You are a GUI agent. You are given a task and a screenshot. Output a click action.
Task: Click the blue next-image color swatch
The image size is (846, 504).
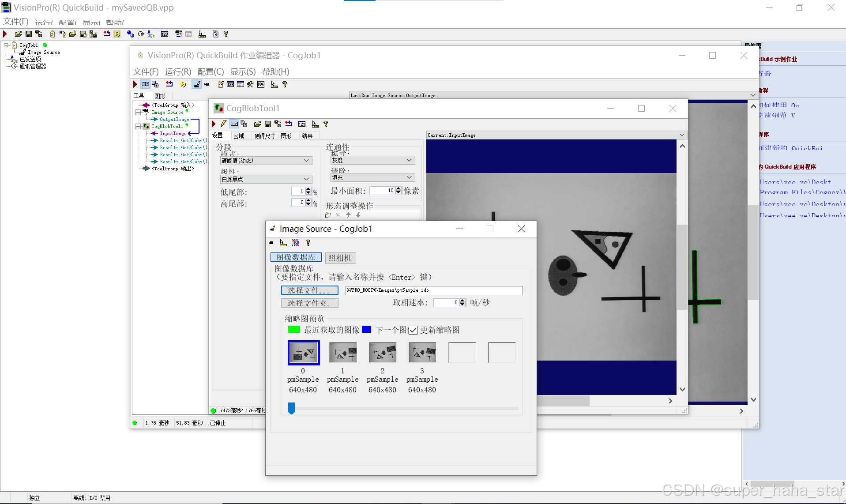pyautogui.click(x=366, y=329)
